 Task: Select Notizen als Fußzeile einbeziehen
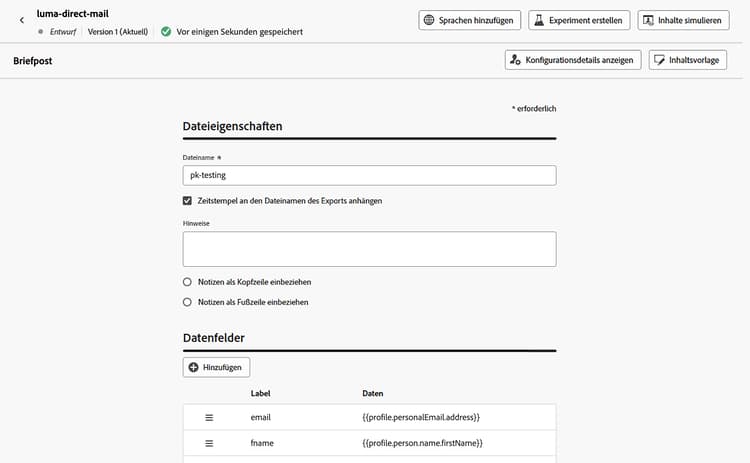click(187, 301)
